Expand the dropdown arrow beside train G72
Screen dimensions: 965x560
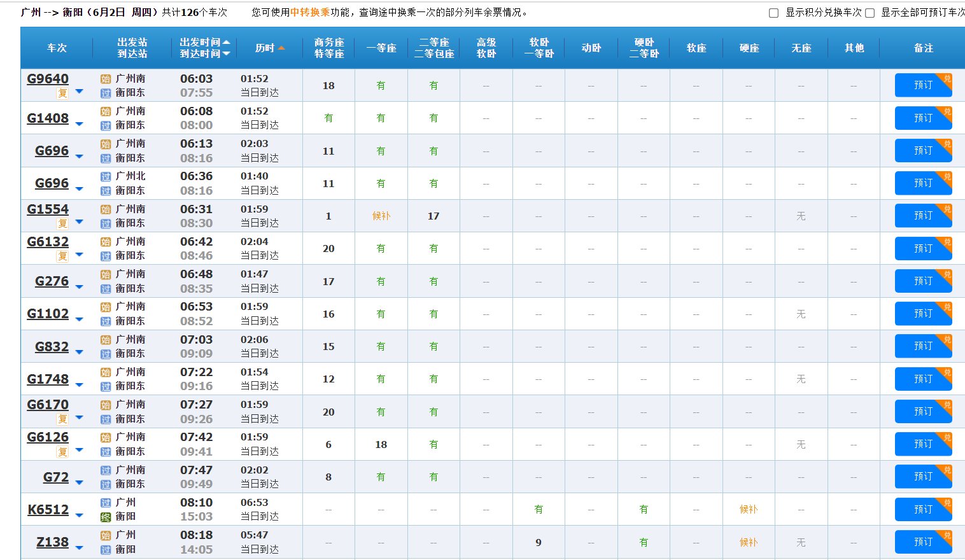pyautogui.click(x=79, y=482)
